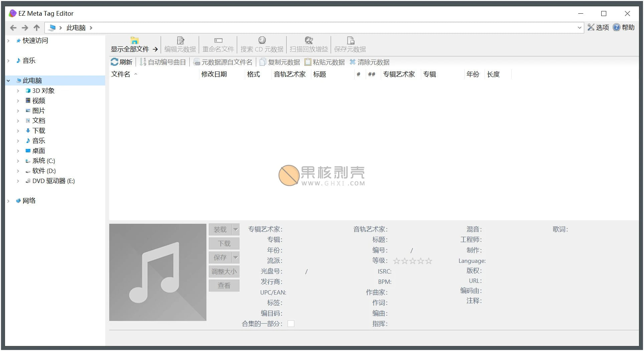Screen dimensions: 644x351
Task: Open the 装载 dropdown arrow
Action: [x=235, y=229]
